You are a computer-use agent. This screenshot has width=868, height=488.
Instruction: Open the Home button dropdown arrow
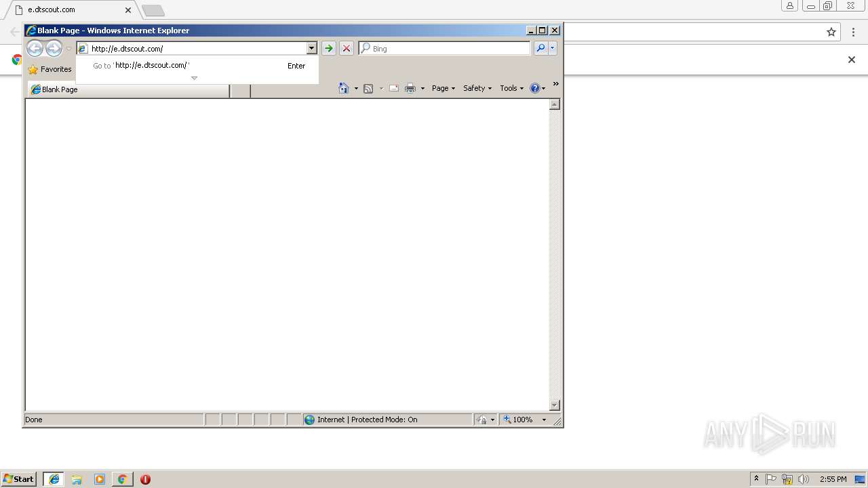point(356,89)
